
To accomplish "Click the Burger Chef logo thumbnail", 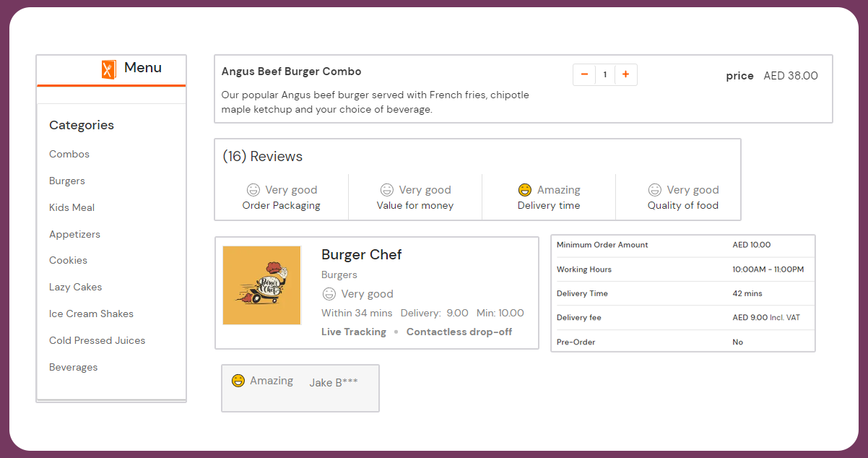I will tap(261, 285).
